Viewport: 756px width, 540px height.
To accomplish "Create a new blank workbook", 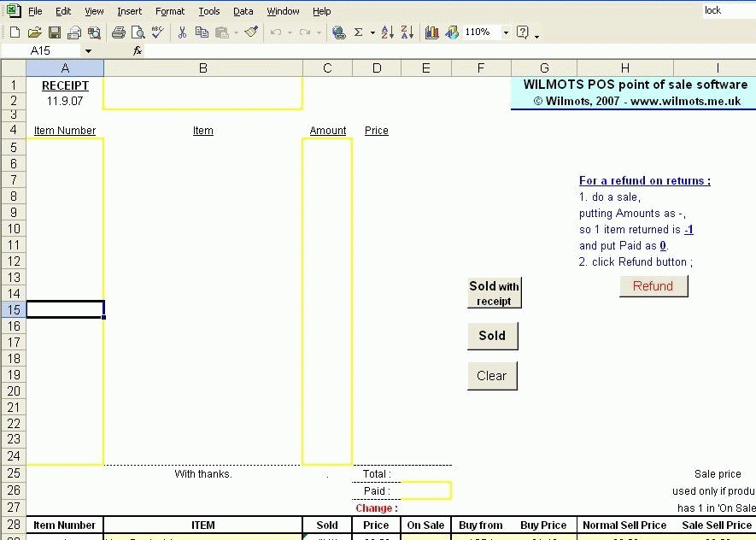I will [x=15, y=32].
